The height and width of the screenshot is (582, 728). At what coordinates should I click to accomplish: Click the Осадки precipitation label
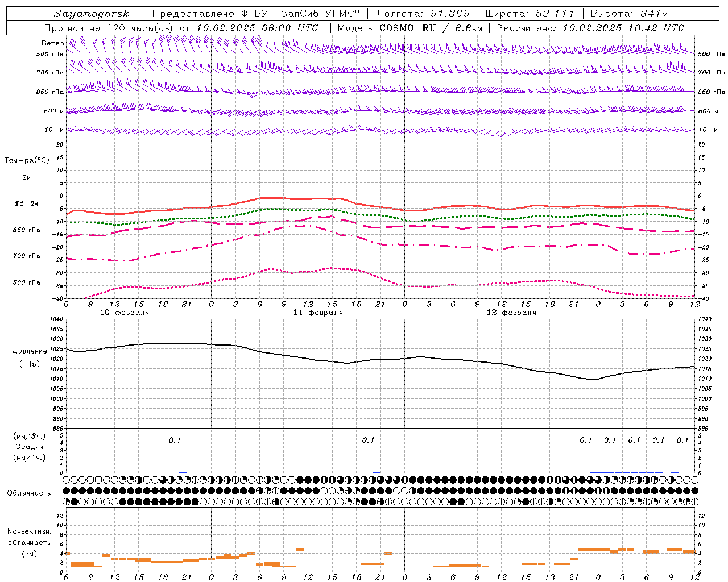[x=29, y=447]
